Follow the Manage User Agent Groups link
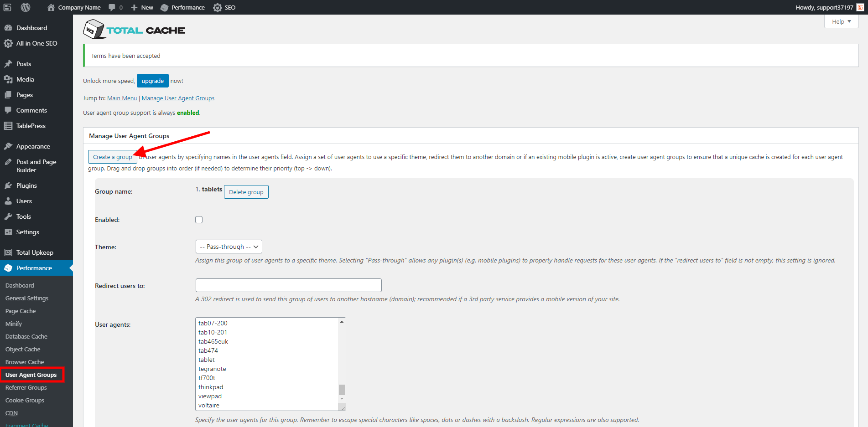Image resolution: width=868 pixels, height=427 pixels. click(x=178, y=98)
